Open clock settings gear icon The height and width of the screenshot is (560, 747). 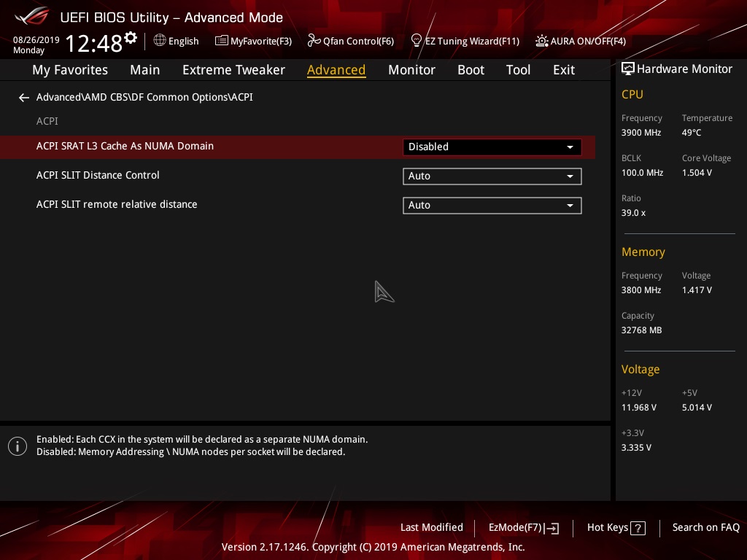point(131,37)
